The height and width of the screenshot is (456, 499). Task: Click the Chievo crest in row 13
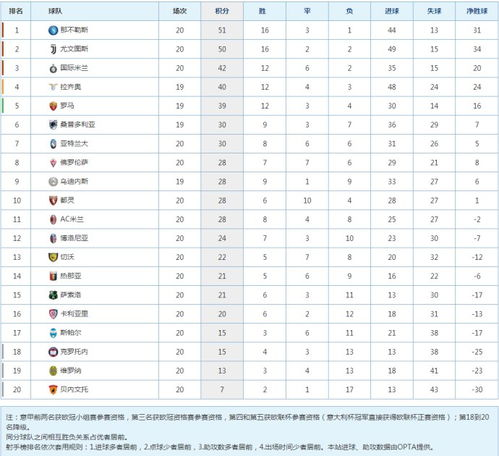53,257
